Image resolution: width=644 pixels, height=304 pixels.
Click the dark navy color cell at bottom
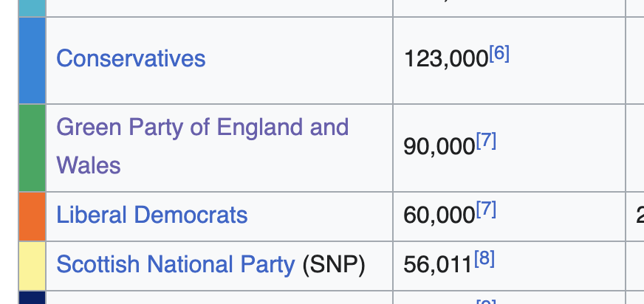tap(32, 298)
